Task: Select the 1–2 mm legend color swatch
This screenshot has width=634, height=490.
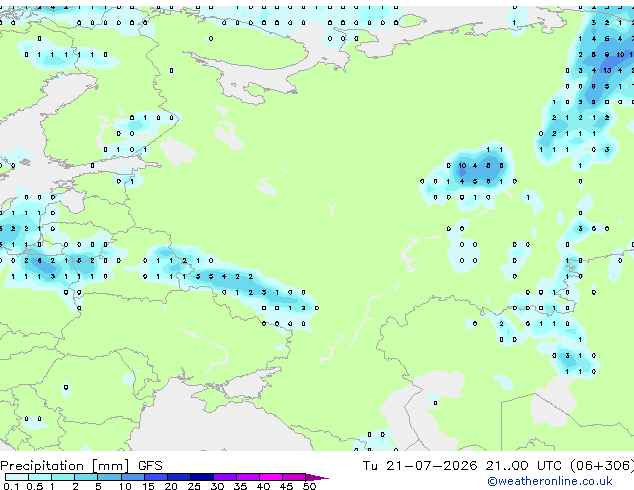Action: click(63, 477)
